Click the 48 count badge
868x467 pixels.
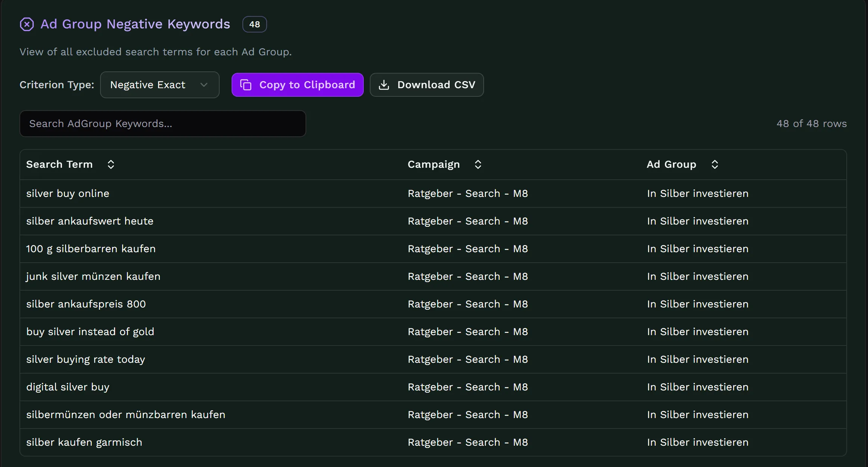pyautogui.click(x=254, y=24)
